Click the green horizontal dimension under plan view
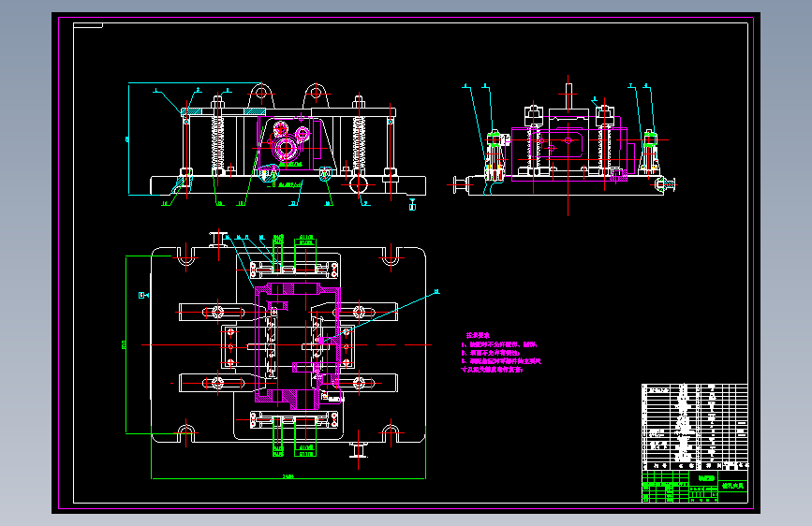 288,476
